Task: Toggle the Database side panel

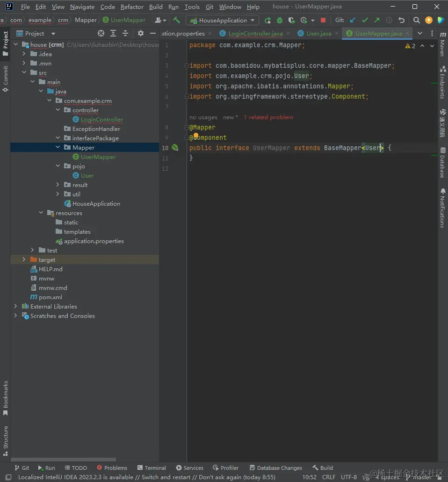Action: pos(442,163)
